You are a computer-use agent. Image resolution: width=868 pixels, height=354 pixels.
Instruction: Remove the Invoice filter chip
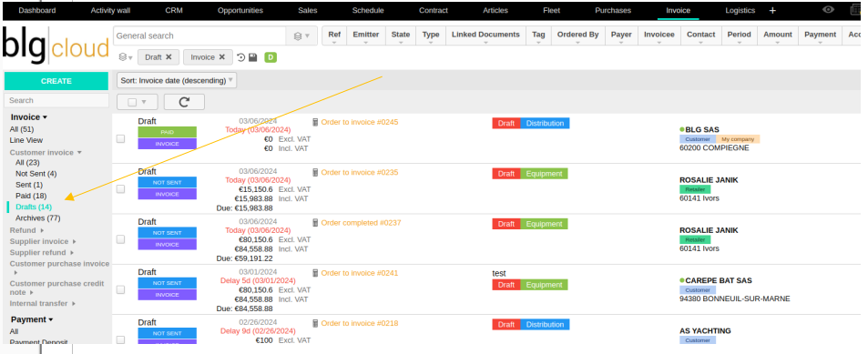click(222, 57)
